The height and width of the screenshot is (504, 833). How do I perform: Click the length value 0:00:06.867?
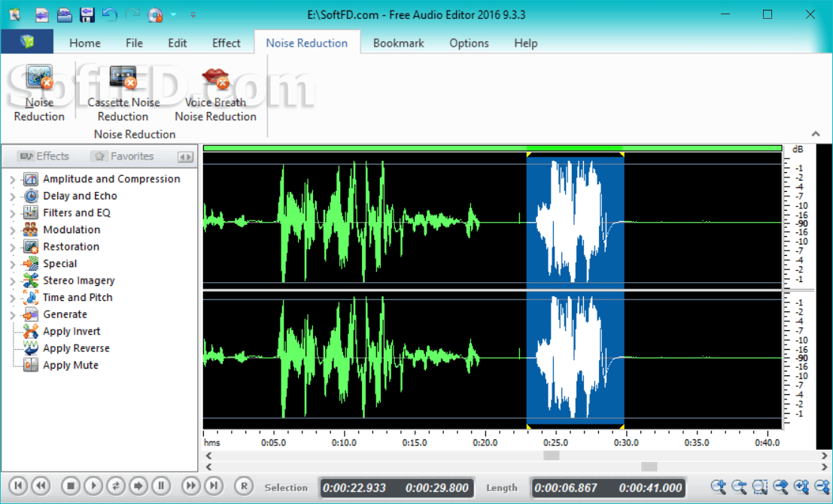point(566,487)
